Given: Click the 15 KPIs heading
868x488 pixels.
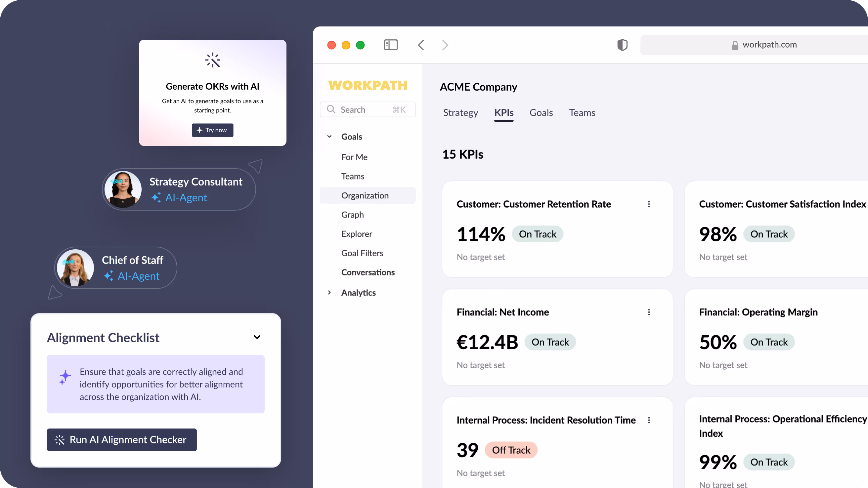Looking at the screenshot, I should click(x=462, y=154).
